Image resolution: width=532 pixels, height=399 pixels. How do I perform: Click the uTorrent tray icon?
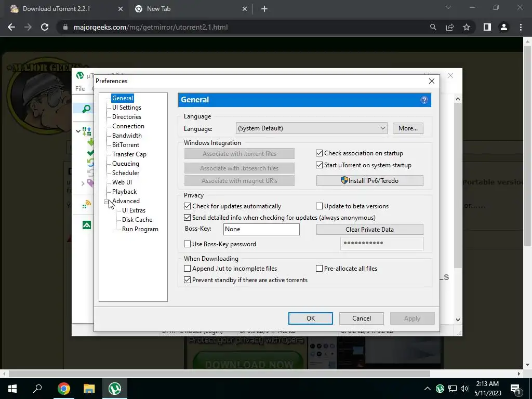440,389
